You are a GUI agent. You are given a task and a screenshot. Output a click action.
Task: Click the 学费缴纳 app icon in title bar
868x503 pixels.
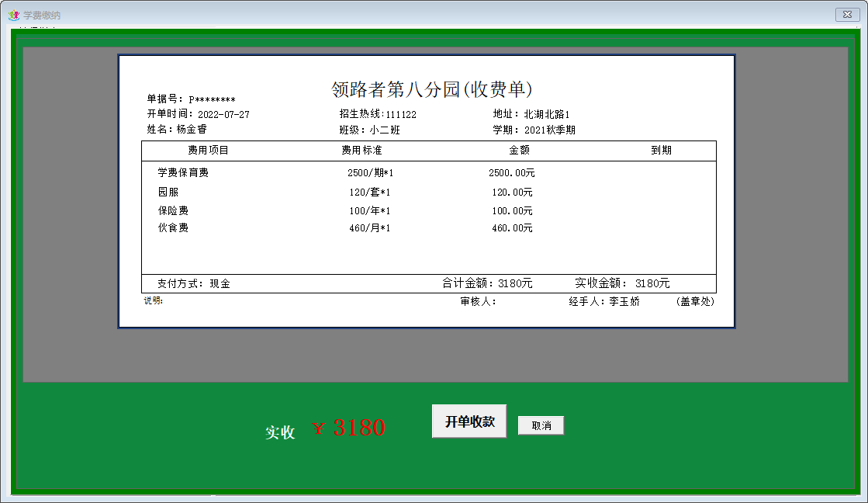click(x=13, y=15)
